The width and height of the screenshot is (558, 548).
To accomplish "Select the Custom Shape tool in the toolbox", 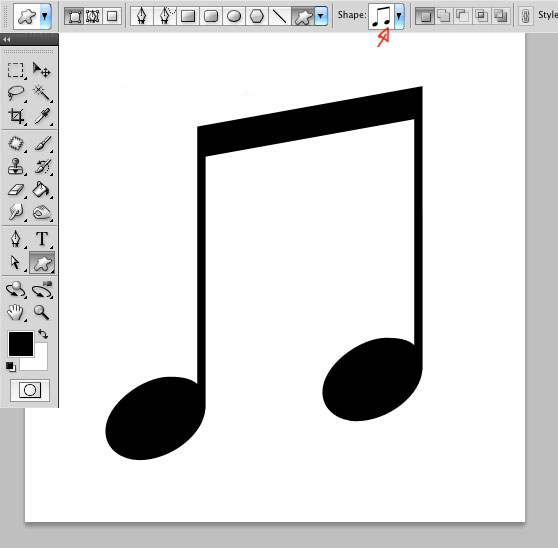I will point(42,263).
